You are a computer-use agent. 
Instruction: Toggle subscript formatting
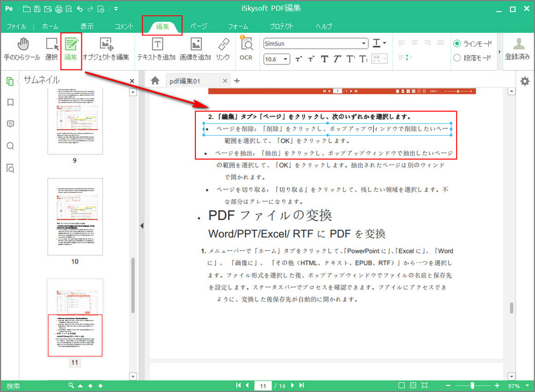click(363, 60)
